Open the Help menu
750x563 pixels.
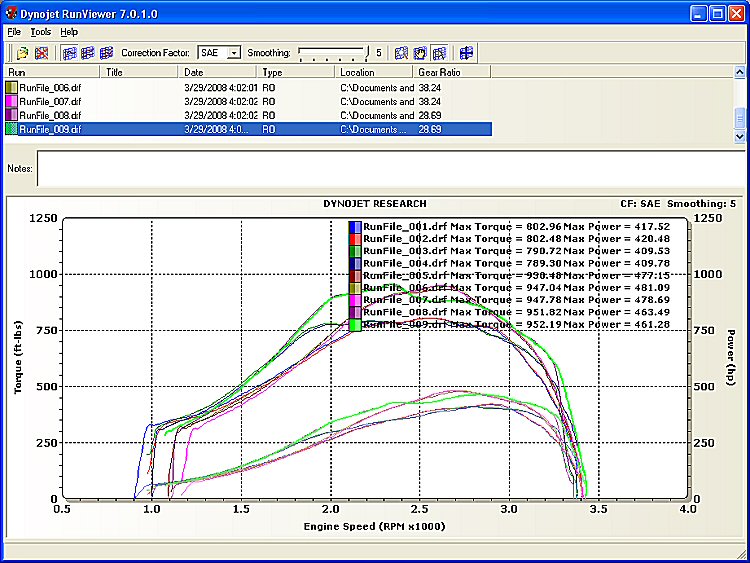69,32
